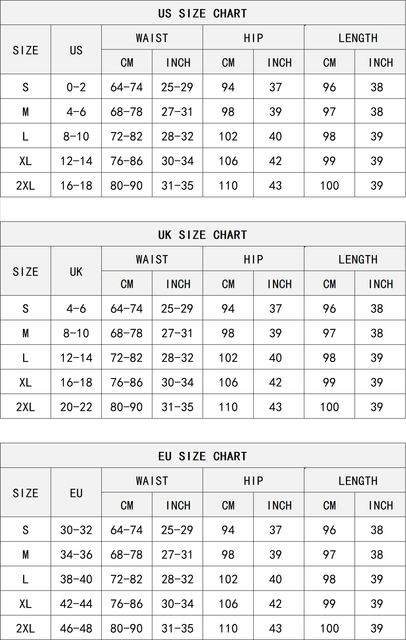Click the EU SIZE CHART heading
The image size is (406, 640).
pyautogui.click(x=202, y=456)
